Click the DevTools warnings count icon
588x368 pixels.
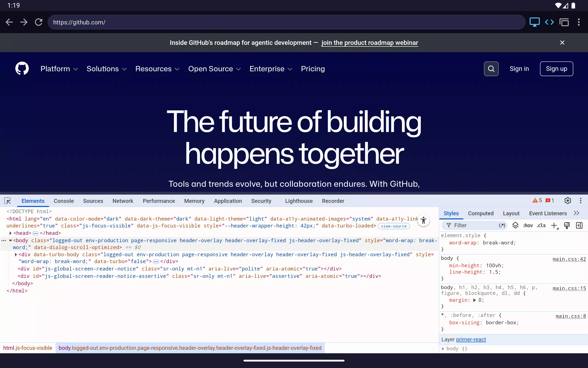pos(537,201)
